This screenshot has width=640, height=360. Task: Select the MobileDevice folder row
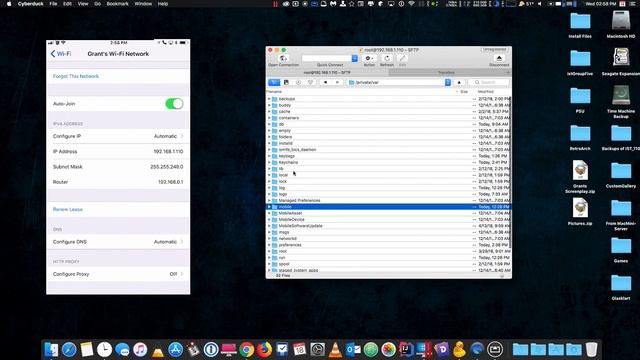coord(388,220)
